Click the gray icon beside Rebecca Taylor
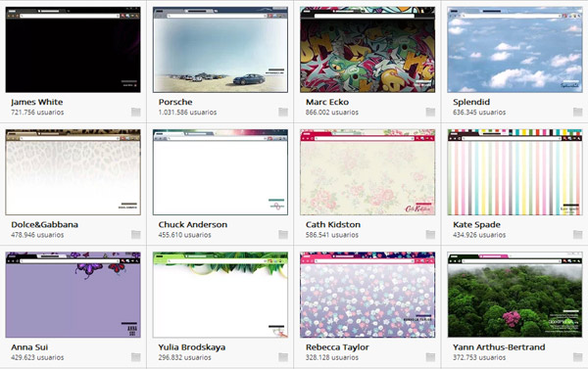 pos(430,357)
